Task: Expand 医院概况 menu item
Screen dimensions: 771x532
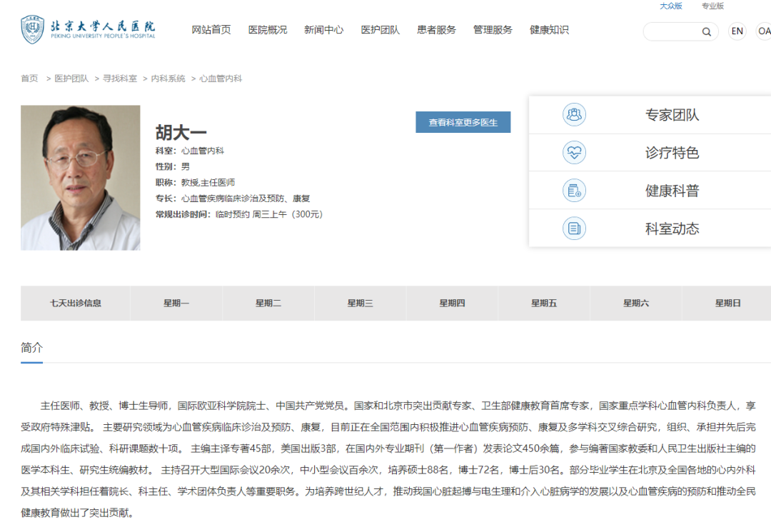Action: point(268,30)
